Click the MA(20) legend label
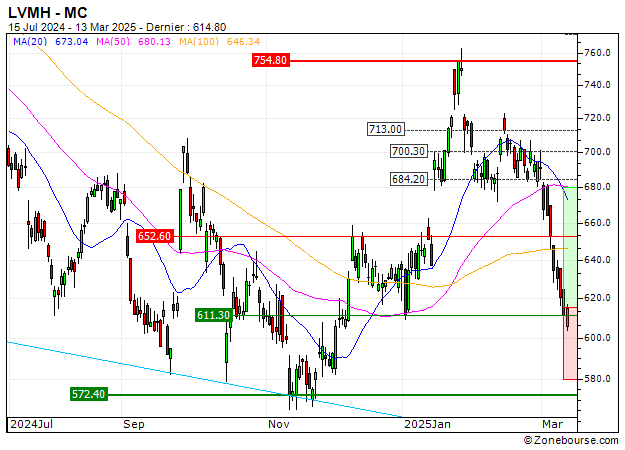The width and height of the screenshot is (625, 450). [x=30, y=41]
